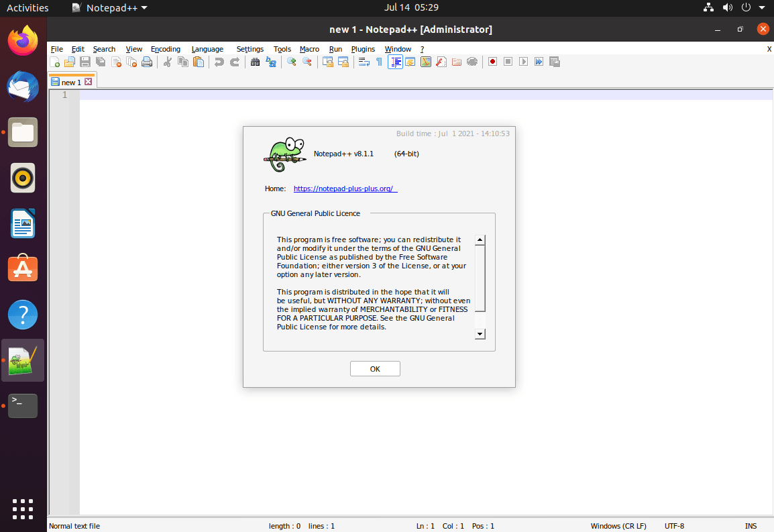Click the Monitoring (tail -f) icon

(x=472, y=62)
